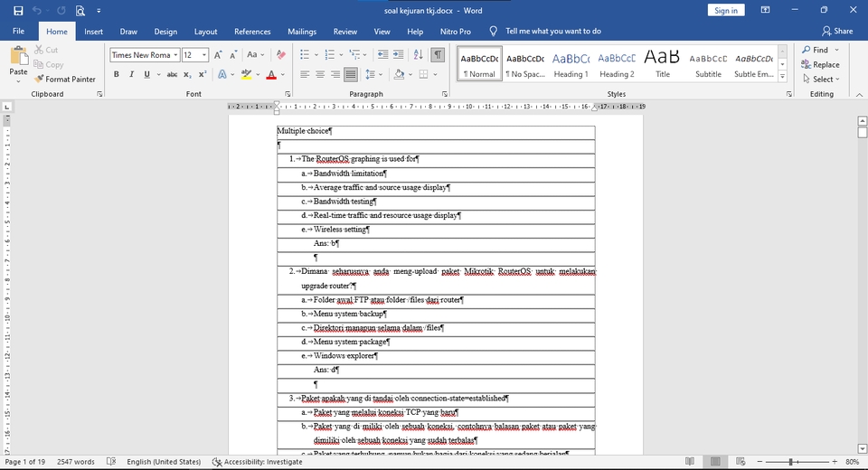Image resolution: width=868 pixels, height=470 pixels.
Task: Open the font size dropdown
Action: click(x=204, y=55)
